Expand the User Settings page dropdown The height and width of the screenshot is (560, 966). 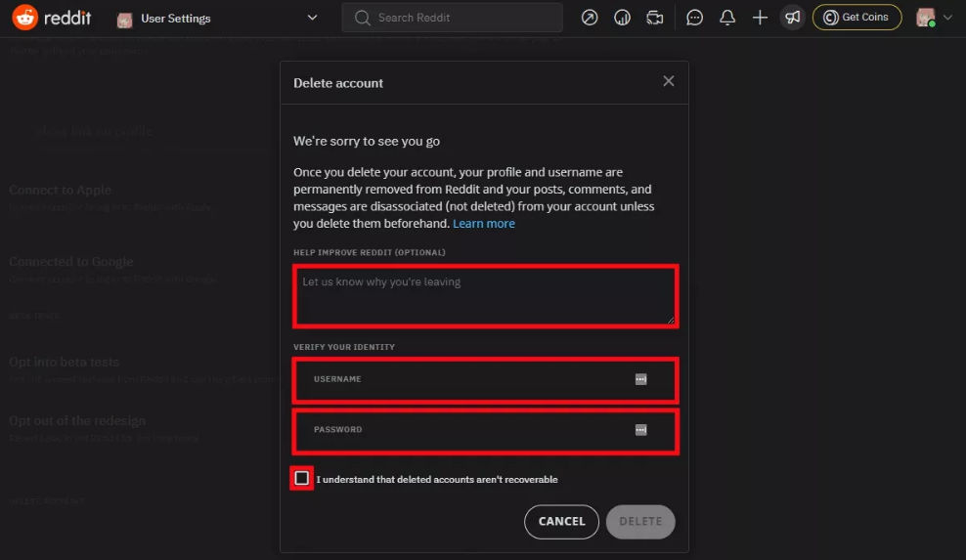tap(312, 18)
